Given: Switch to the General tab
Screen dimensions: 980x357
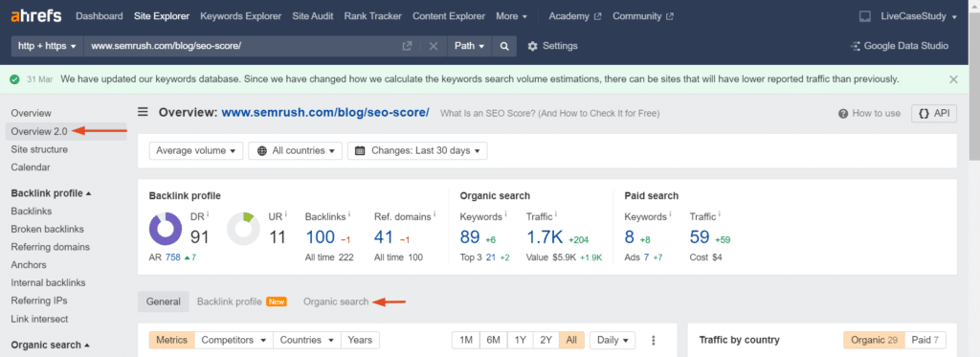Looking at the screenshot, I should [163, 301].
